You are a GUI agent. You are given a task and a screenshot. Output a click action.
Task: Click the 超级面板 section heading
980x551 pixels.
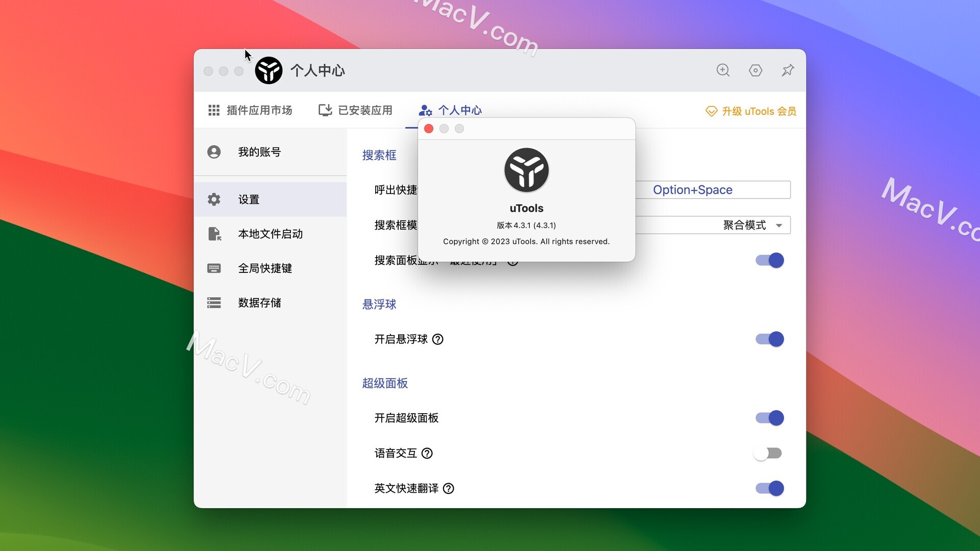[385, 383]
